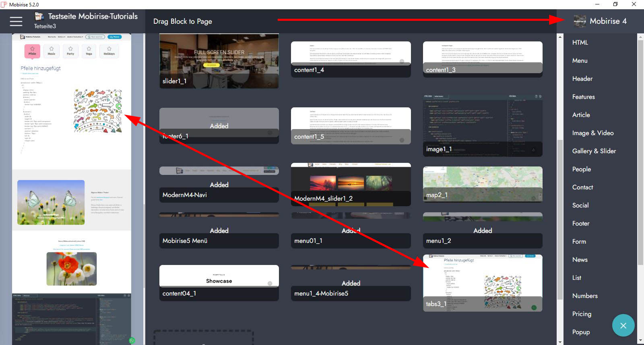Click the block list vertical scrollbar thumb
The height and width of the screenshot is (345, 644).
pos(560,219)
